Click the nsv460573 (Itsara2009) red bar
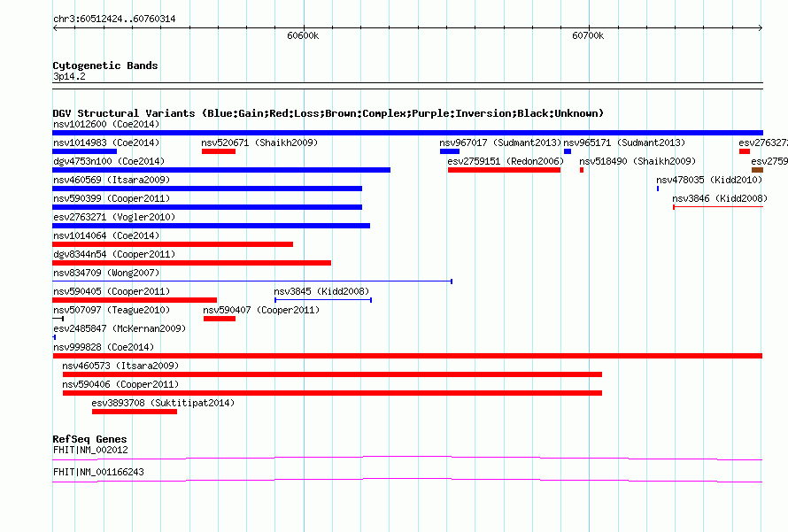 point(332,374)
